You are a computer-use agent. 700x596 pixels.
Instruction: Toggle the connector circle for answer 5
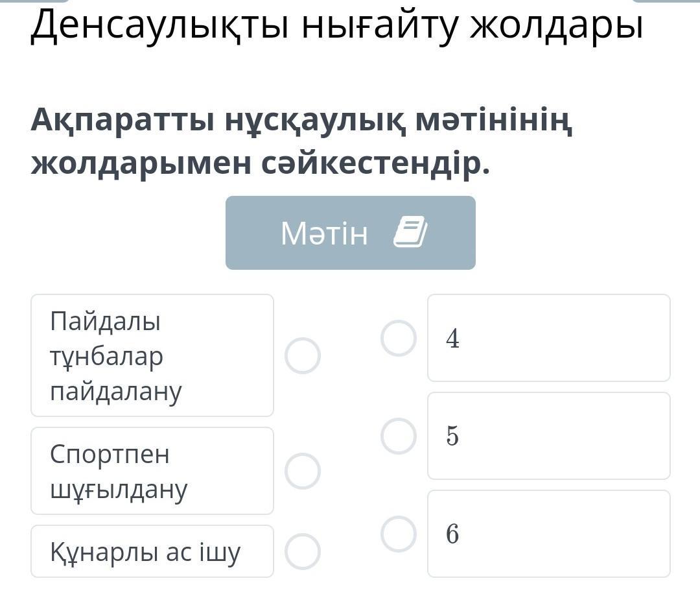[x=398, y=436]
